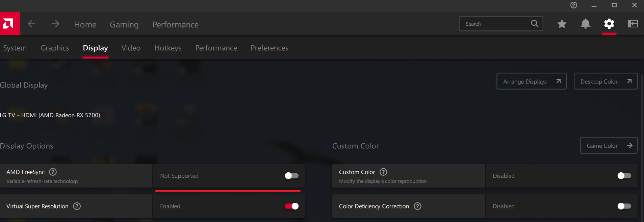Click the AMD logo icon
Screen dimensions: 644x222
click(10, 24)
